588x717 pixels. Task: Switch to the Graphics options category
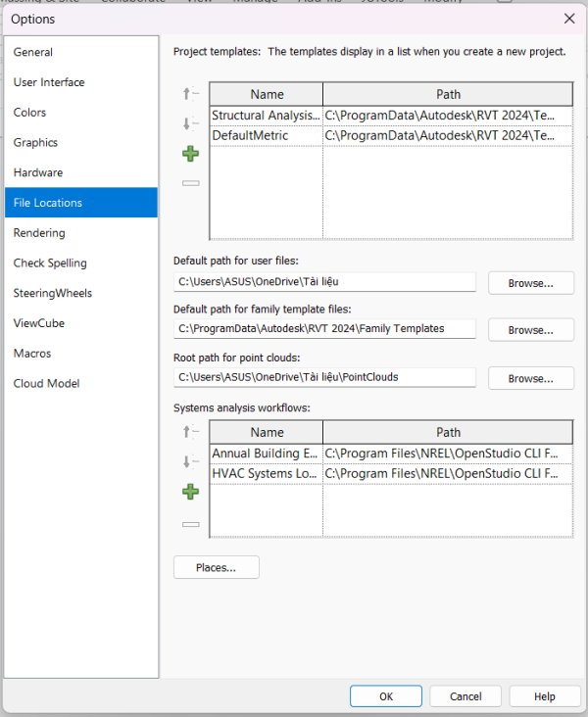coord(35,143)
